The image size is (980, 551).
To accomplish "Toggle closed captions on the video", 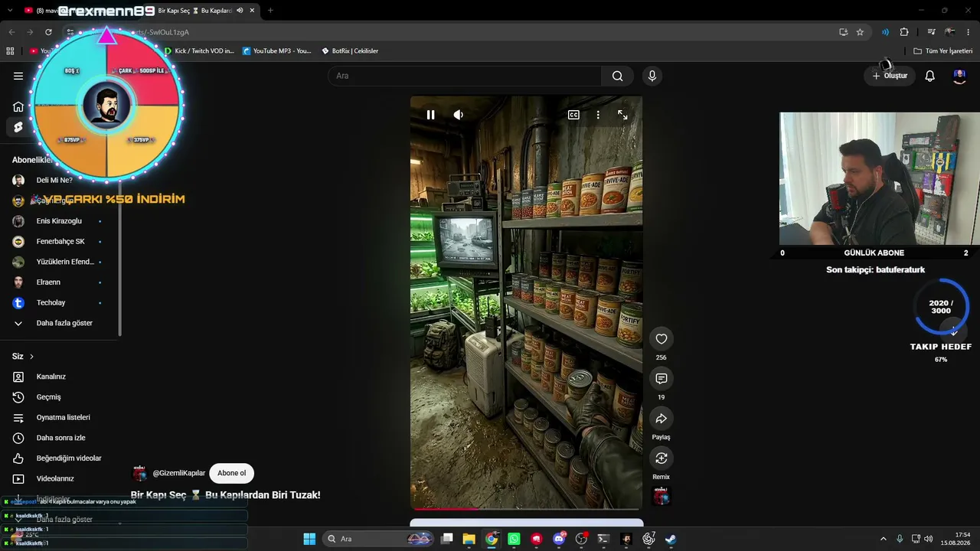I will tap(573, 115).
